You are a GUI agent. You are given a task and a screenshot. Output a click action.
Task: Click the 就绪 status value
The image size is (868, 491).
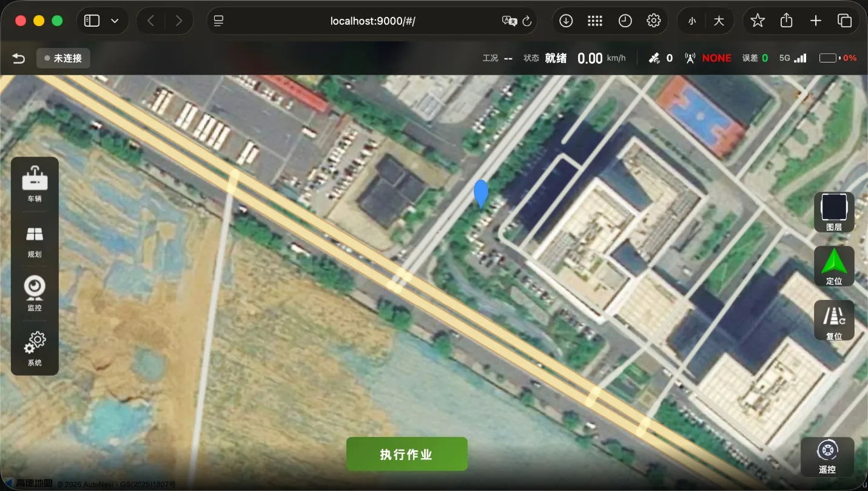click(556, 58)
